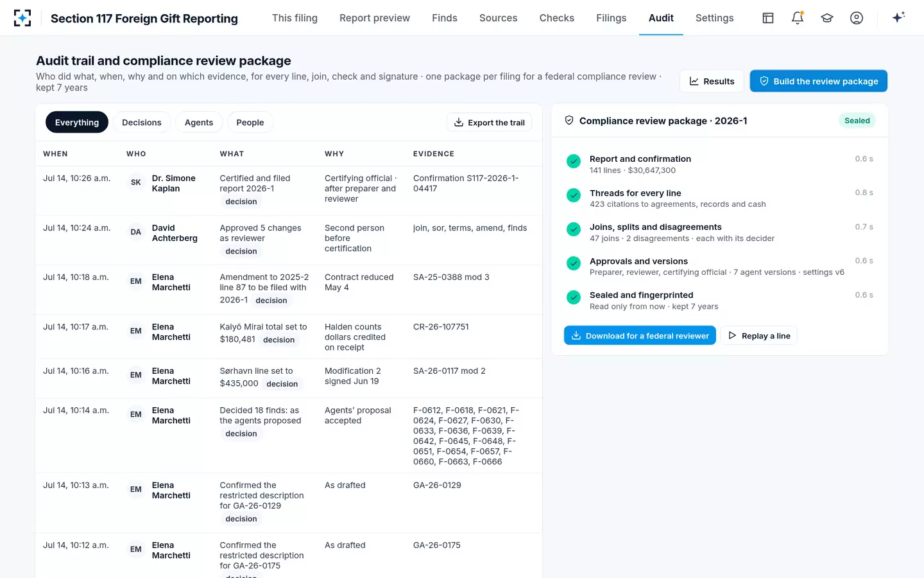Export the trail

(489, 123)
